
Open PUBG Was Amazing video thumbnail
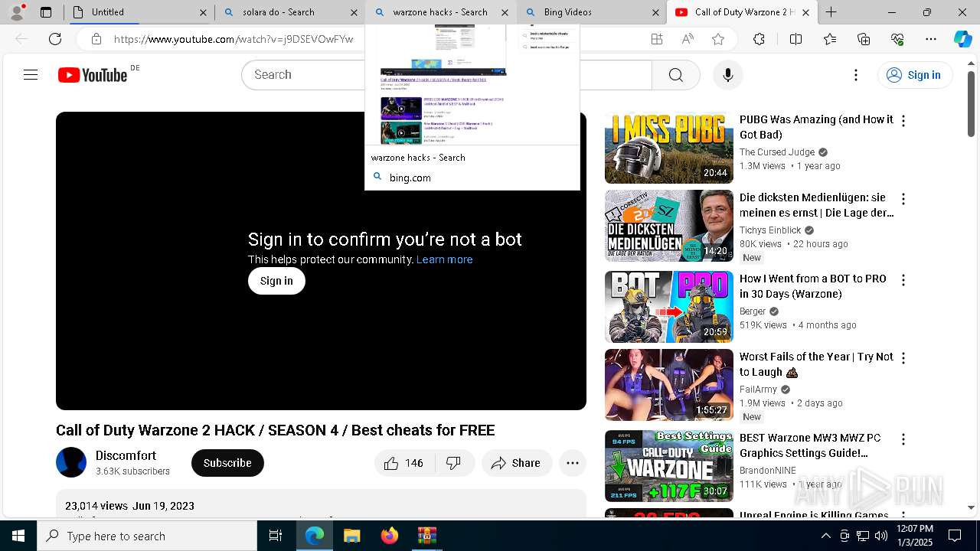[669, 148]
